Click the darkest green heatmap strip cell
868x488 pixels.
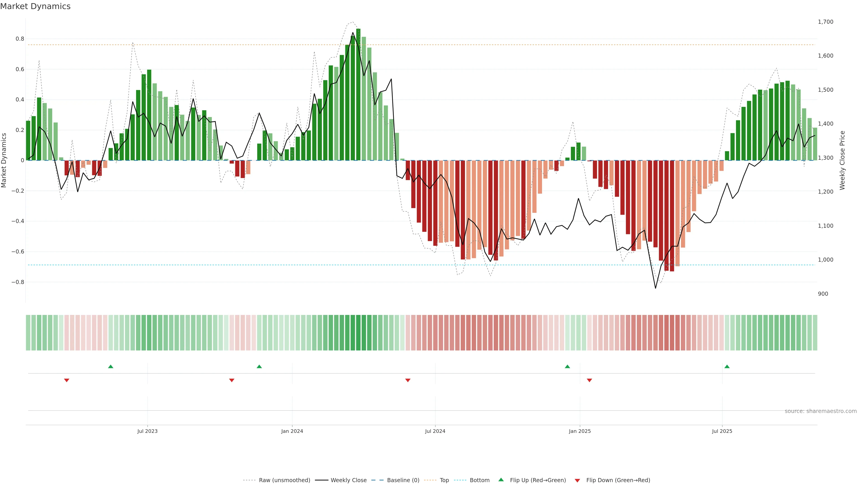358,333
